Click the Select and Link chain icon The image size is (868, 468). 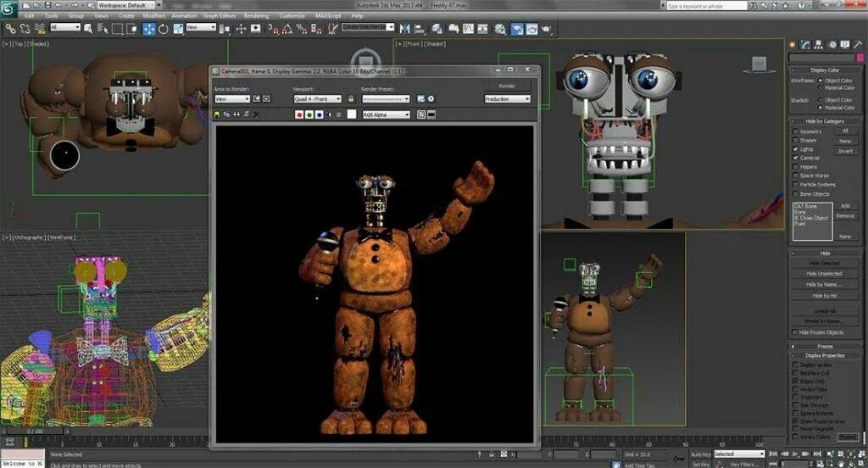[x=10, y=28]
